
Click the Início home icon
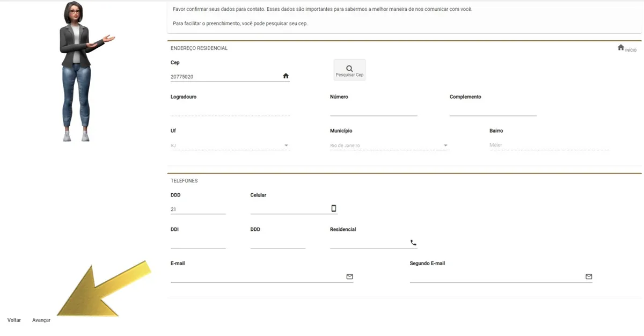pos(621,48)
